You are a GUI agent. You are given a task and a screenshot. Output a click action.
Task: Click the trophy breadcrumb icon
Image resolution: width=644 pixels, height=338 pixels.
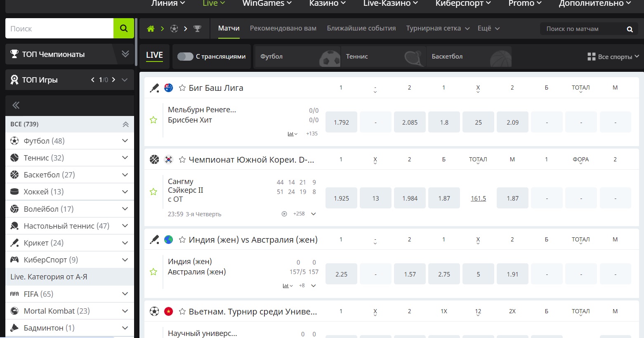(x=197, y=28)
